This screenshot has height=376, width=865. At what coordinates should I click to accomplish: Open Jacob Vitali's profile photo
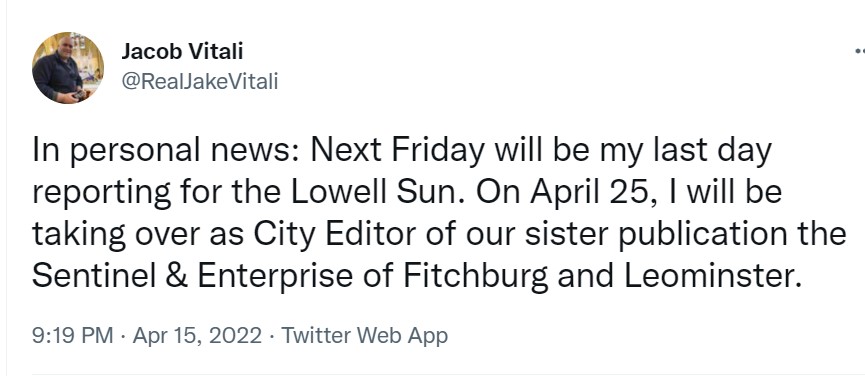pos(68,68)
